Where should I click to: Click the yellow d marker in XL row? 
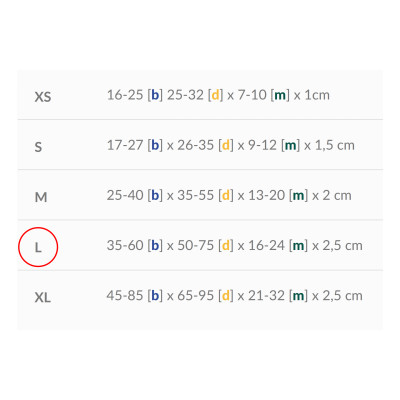(226, 295)
